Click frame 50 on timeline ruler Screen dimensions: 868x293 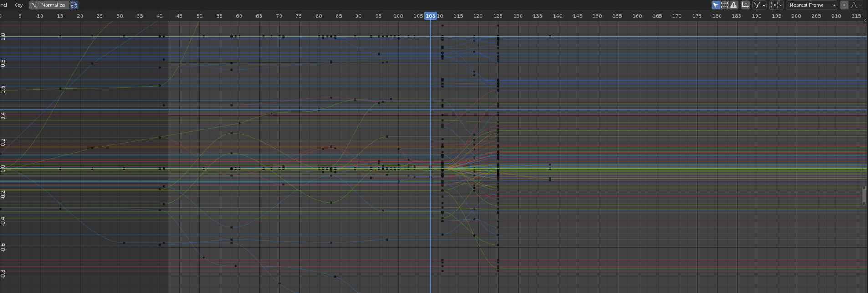[199, 16]
